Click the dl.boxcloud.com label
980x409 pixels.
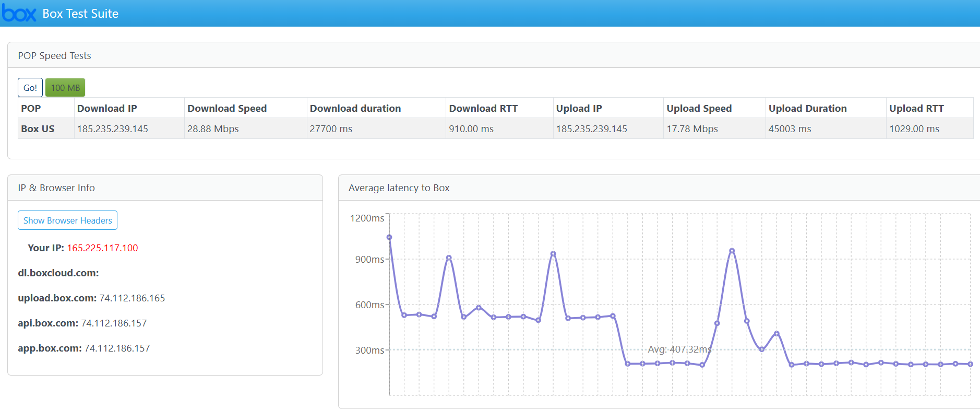click(x=58, y=273)
